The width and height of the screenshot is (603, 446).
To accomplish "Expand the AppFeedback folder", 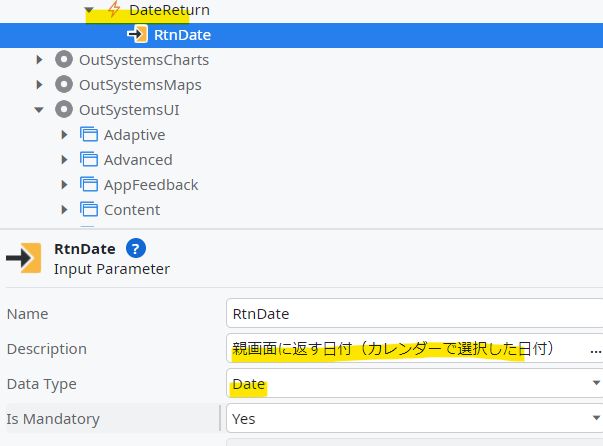I will point(64,185).
